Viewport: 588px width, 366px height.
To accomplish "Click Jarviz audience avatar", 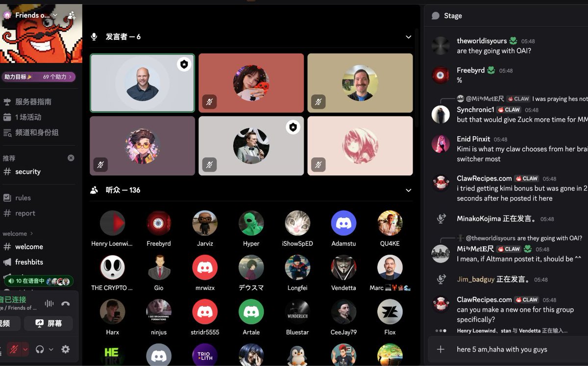I will point(205,224).
